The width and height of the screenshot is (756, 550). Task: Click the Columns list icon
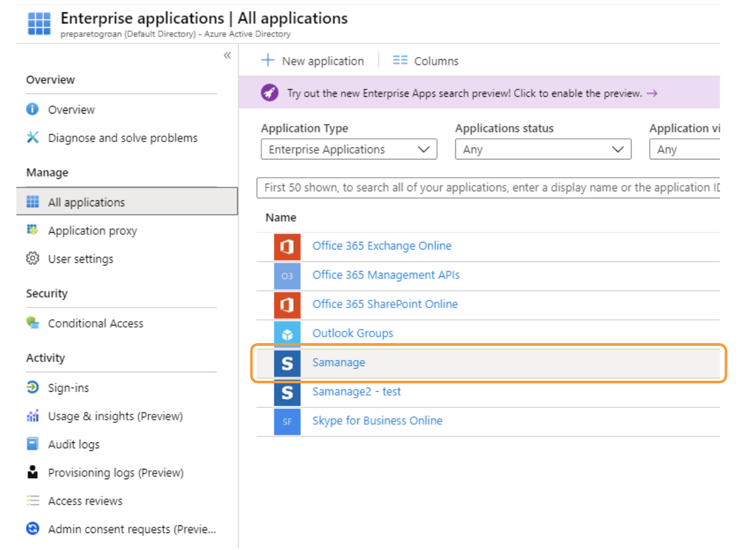(399, 60)
